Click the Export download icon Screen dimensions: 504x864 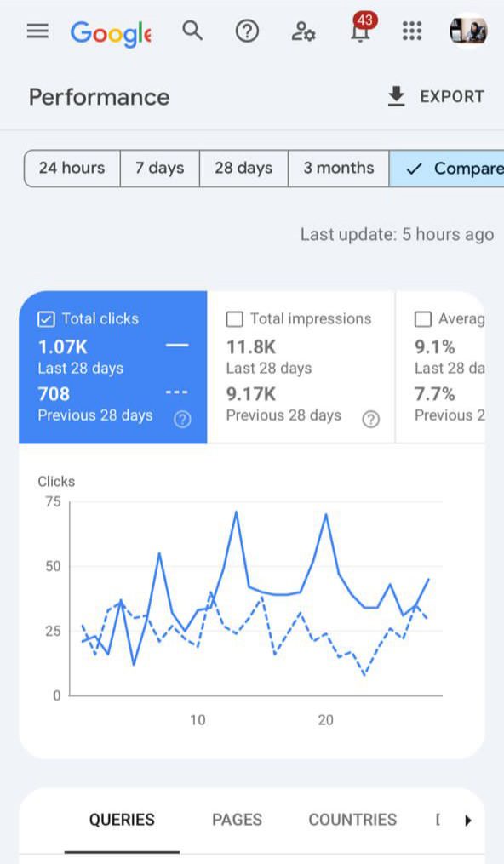coord(396,96)
